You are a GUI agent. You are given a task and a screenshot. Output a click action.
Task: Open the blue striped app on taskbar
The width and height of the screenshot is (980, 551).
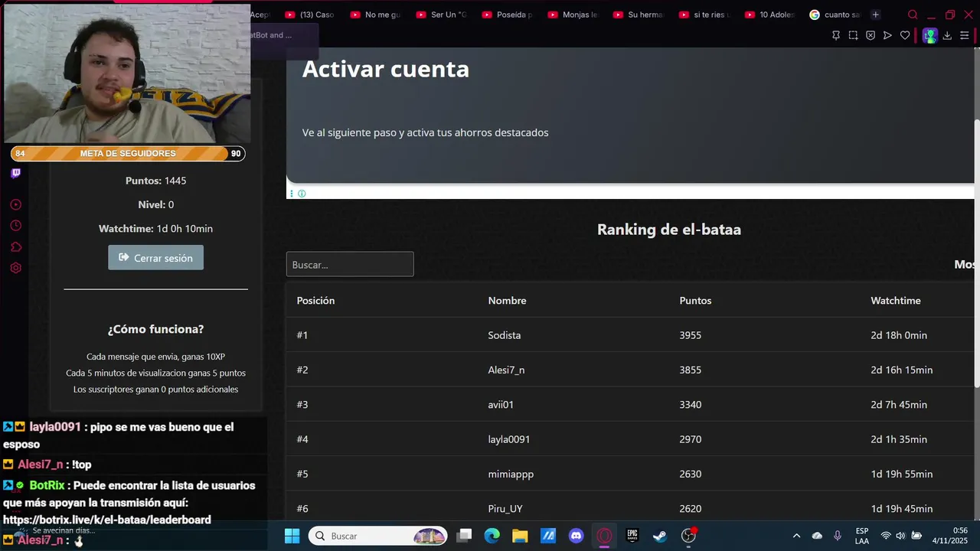click(548, 536)
